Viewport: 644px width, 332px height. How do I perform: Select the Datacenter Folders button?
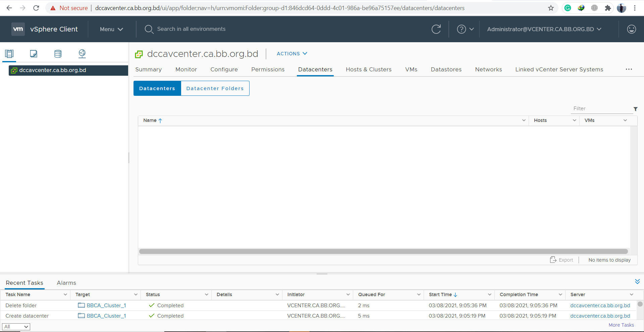215,88
